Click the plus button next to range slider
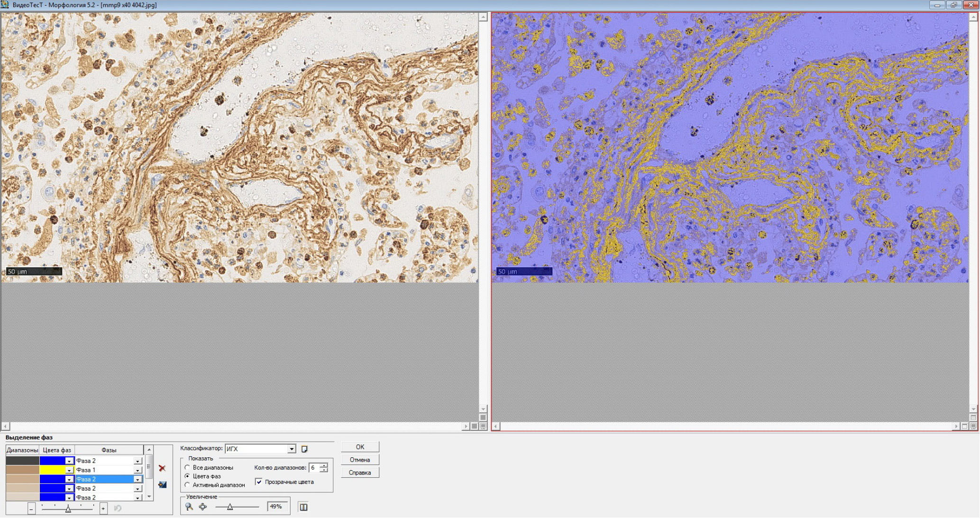The height and width of the screenshot is (519, 980). tap(103, 509)
